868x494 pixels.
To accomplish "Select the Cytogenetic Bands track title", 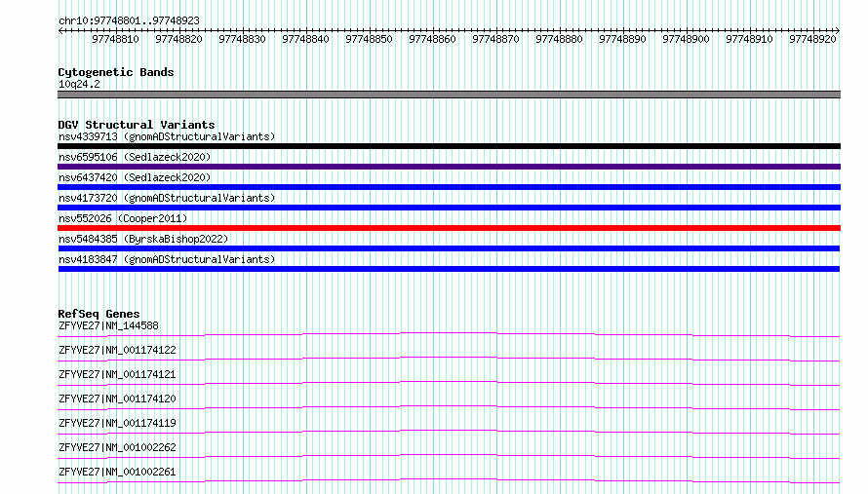I will click(116, 72).
